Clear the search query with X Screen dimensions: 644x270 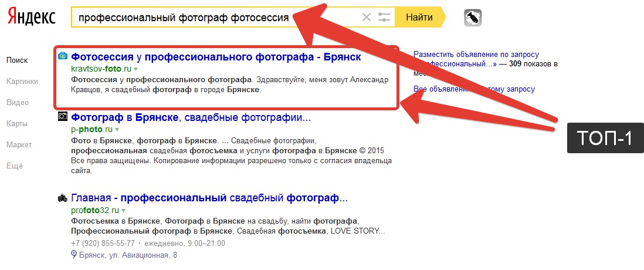(x=367, y=17)
